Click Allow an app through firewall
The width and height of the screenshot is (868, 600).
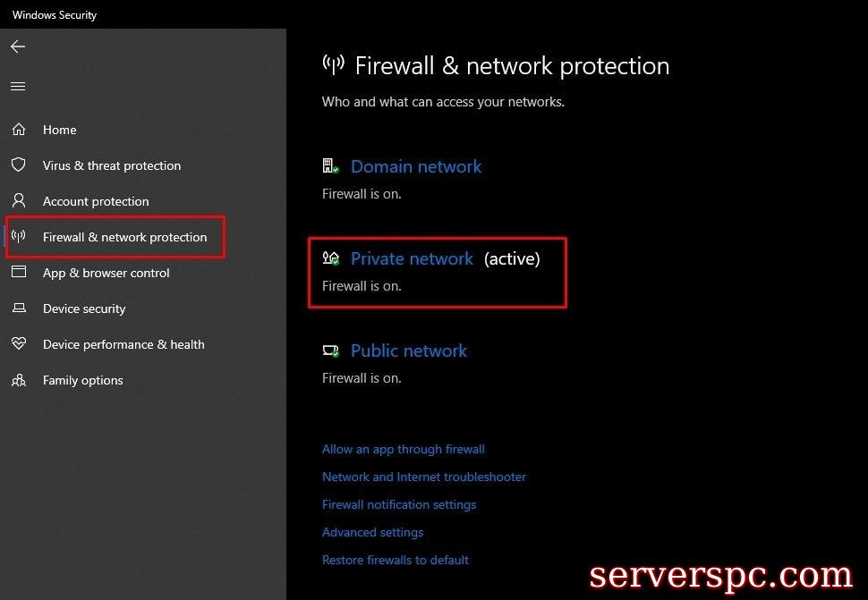tap(404, 449)
